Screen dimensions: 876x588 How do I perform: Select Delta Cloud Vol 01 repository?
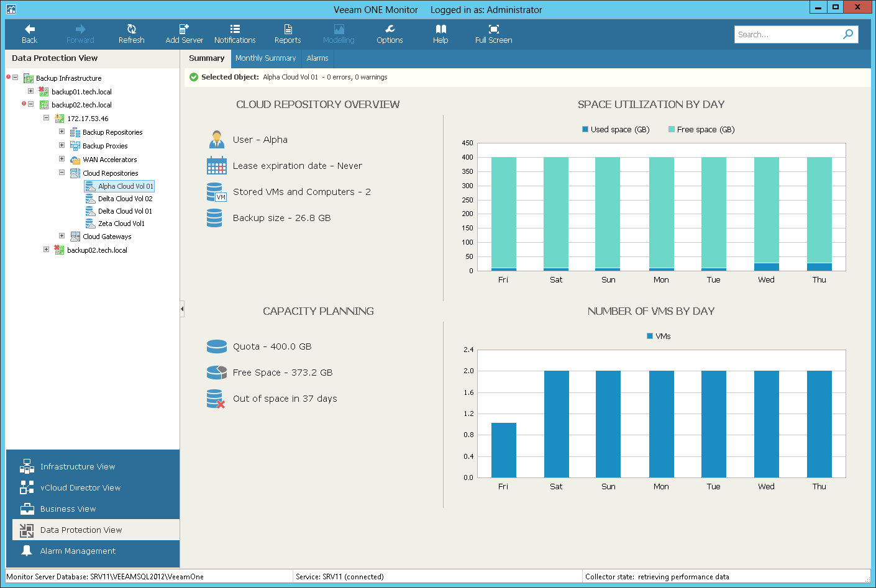tap(125, 211)
